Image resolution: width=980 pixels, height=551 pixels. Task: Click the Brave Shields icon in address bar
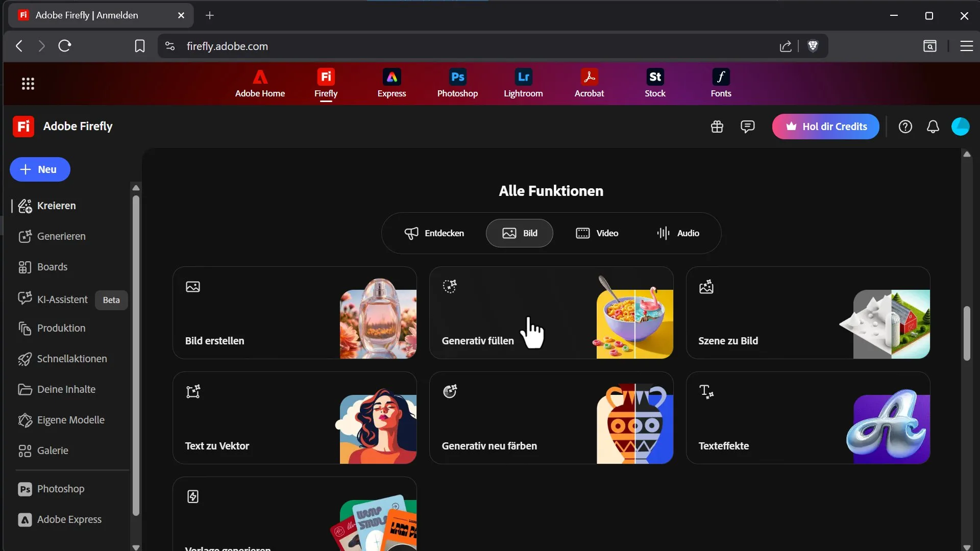[x=813, y=46]
